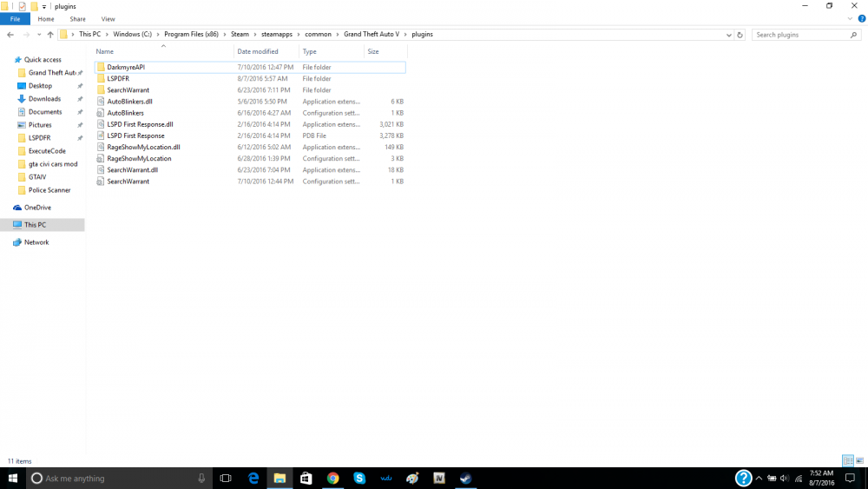Open Pictures in navigation pane
Viewport: 868px width, 489px height.
40,125
